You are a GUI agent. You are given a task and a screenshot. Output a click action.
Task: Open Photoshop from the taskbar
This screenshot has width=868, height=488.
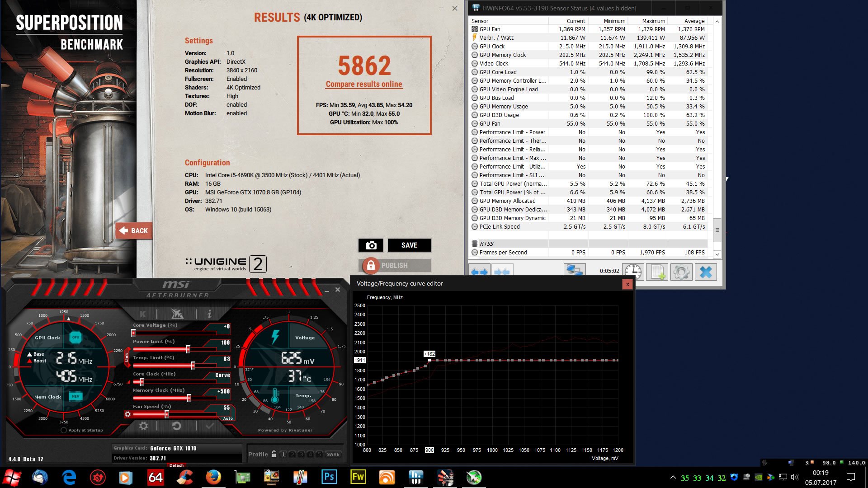coord(329,477)
